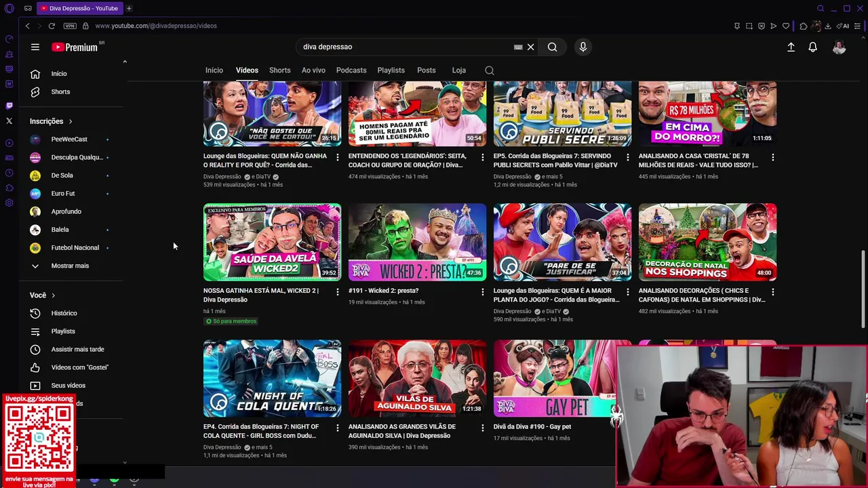Open the browser downloads icon
Screen dimensions: 868x488
coord(828,26)
